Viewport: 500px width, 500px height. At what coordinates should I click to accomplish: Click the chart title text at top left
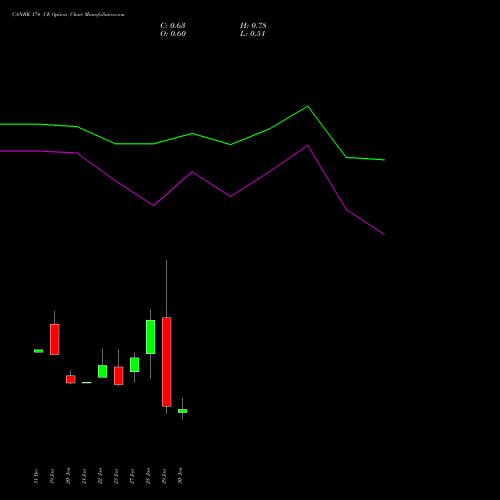[68, 15]
